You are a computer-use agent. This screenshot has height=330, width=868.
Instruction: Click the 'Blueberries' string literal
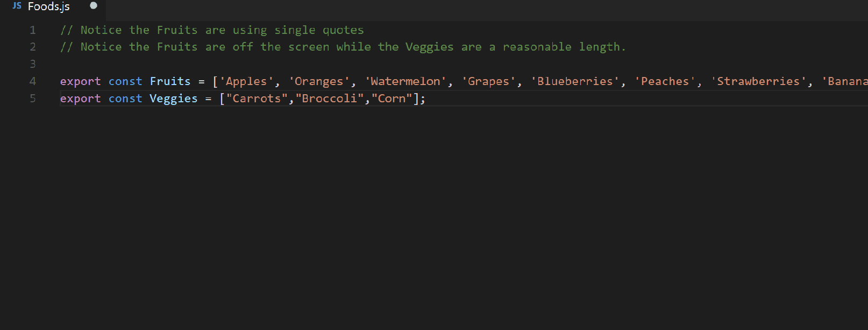pyautogui.click(x=575, y=81)
